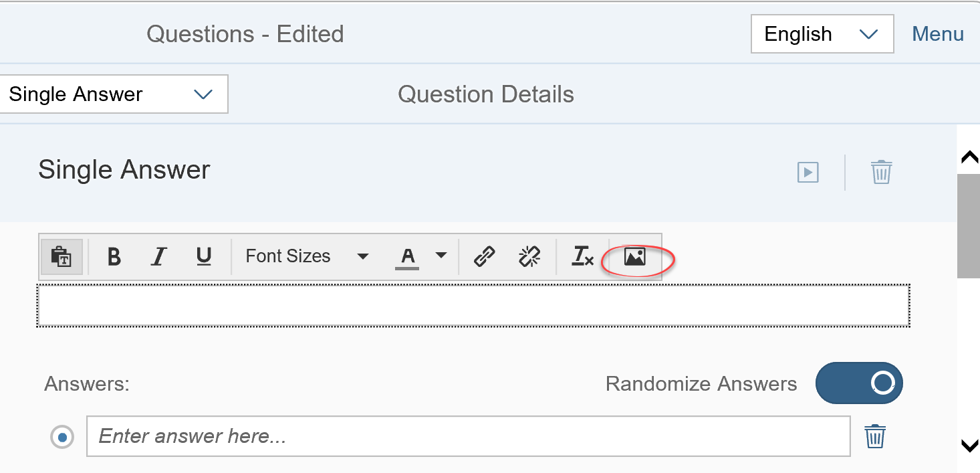Click the scrollbar down arrow
Screen dimensions: 980x473
coord(969,446)
